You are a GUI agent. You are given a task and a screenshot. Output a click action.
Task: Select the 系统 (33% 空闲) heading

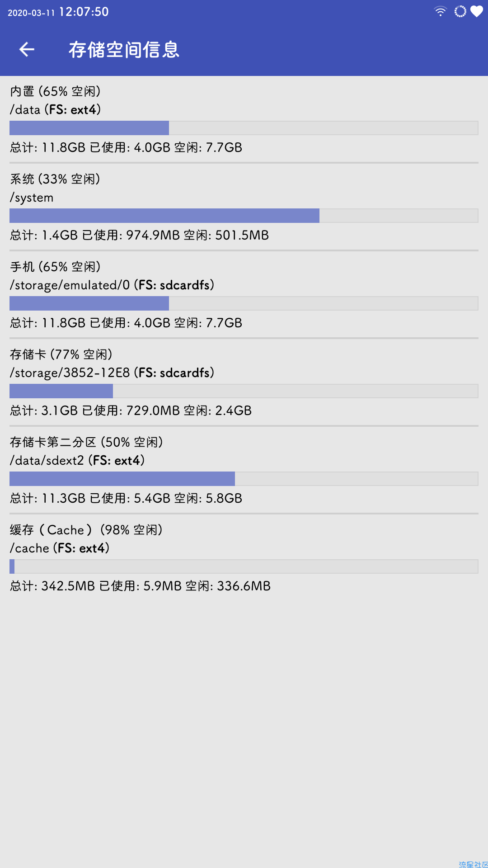55,179
